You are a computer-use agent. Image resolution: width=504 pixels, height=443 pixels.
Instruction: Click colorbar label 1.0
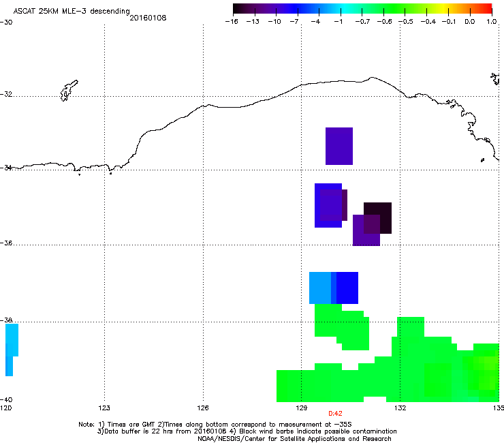point(492,22)
